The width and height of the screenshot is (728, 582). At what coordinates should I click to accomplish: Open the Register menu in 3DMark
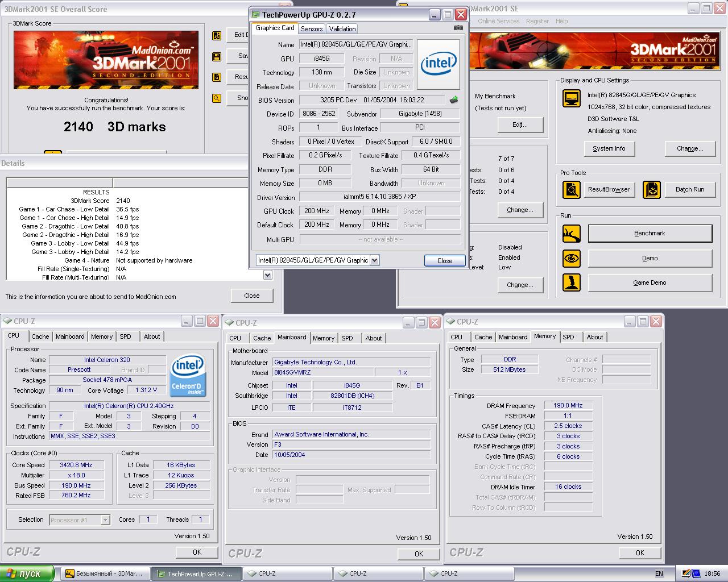(537, 21)
